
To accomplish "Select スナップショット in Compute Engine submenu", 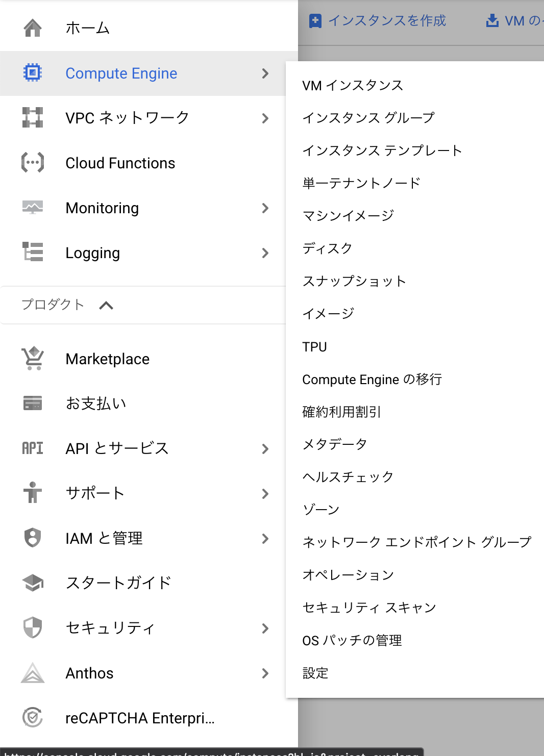I will pos(354,281).
